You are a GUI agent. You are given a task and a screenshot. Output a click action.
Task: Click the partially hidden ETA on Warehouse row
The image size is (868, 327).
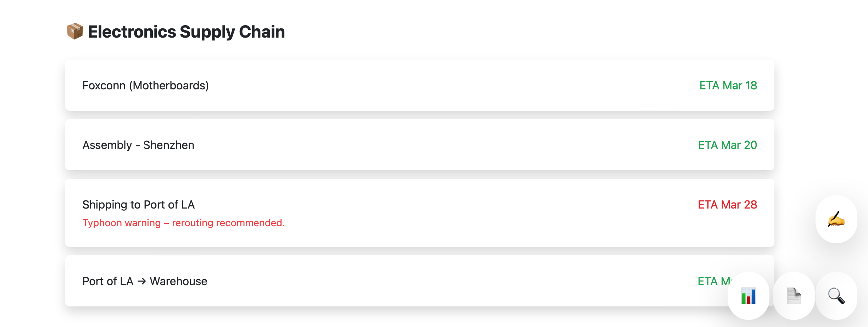(713, 281)
